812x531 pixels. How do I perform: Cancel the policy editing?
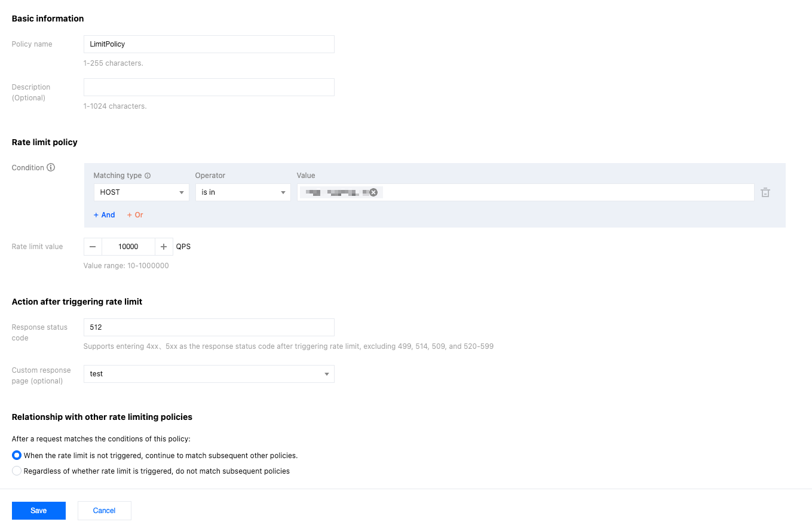(x=104, y=511)
